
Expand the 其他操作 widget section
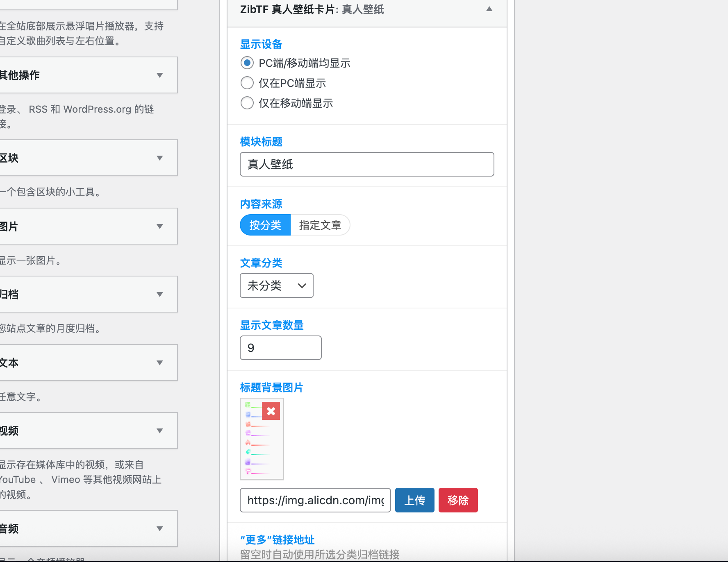tap(159, 75)
